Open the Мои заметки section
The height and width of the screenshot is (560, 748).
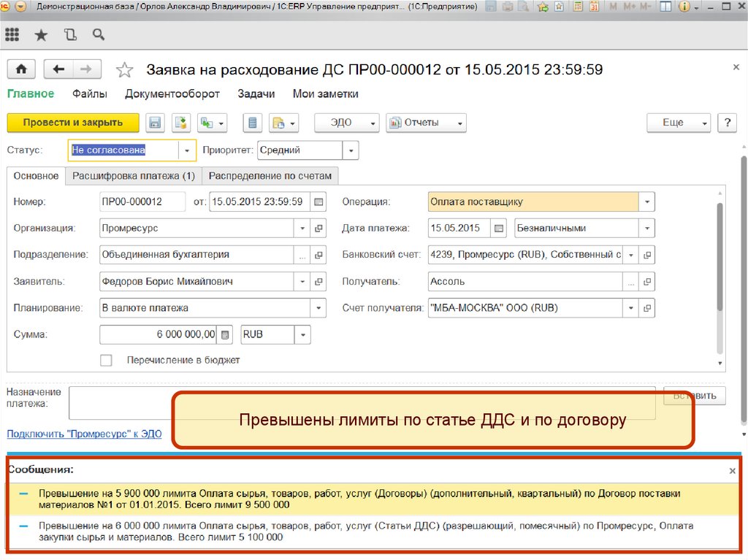[325, 94]
